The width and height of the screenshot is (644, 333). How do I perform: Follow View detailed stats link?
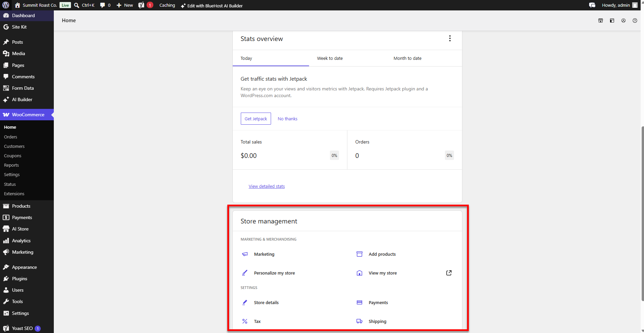click(267, 186)
